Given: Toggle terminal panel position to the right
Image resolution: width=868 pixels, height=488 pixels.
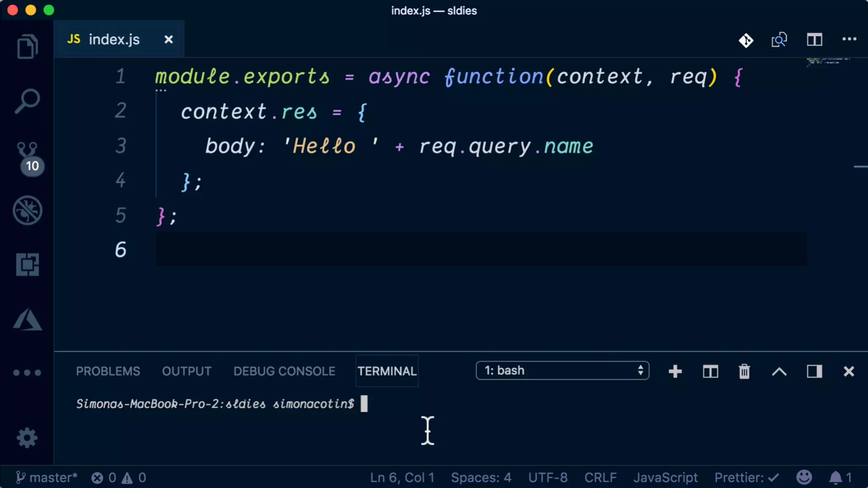Looking at the screenshot, I should pos(814,372).
